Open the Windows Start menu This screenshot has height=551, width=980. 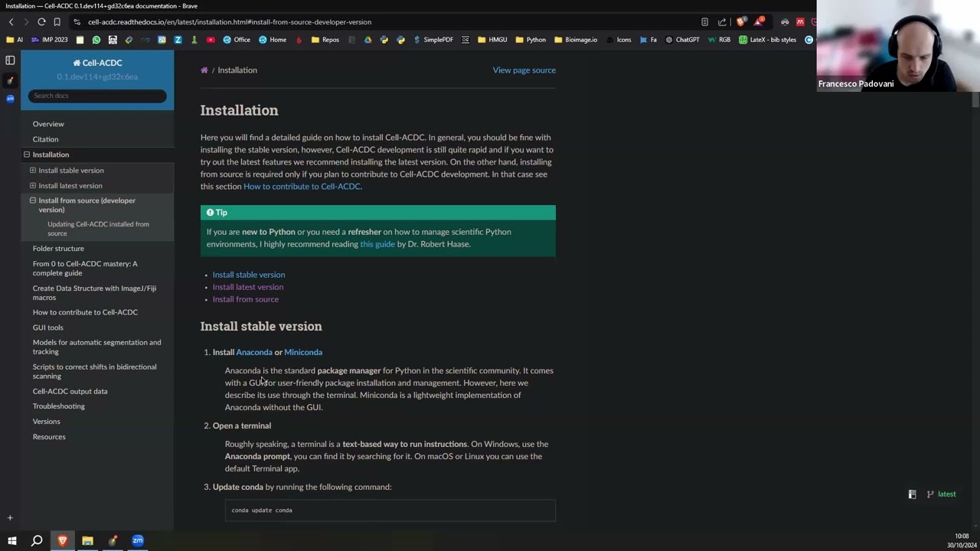11,541
